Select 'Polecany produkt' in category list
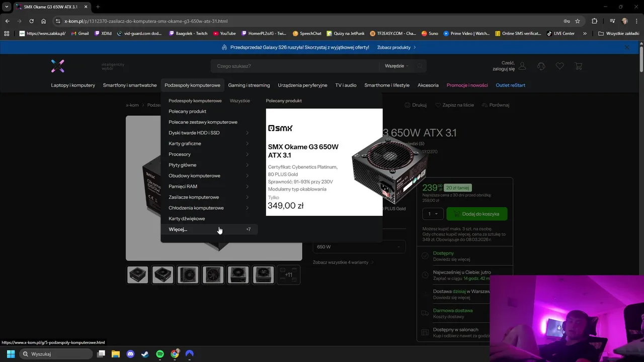The height and width of the screenshot is (362, 644). 187,111
